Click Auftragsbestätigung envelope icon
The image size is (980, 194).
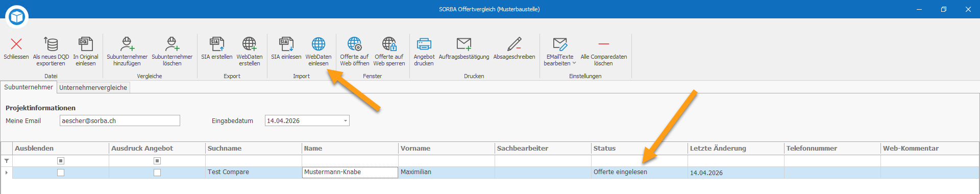[x=464, y=44]
